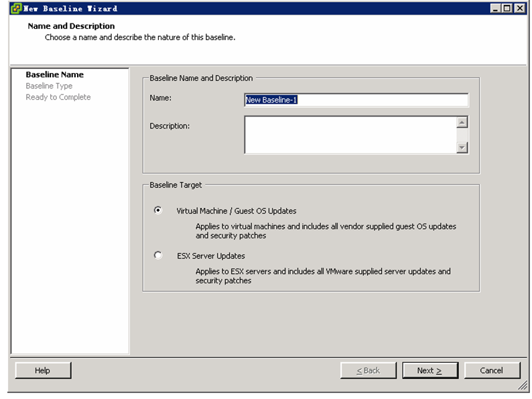Minimize the New Baseline Wizard window
The width and height of the screenshot is (532, 399).
[496, 8]
